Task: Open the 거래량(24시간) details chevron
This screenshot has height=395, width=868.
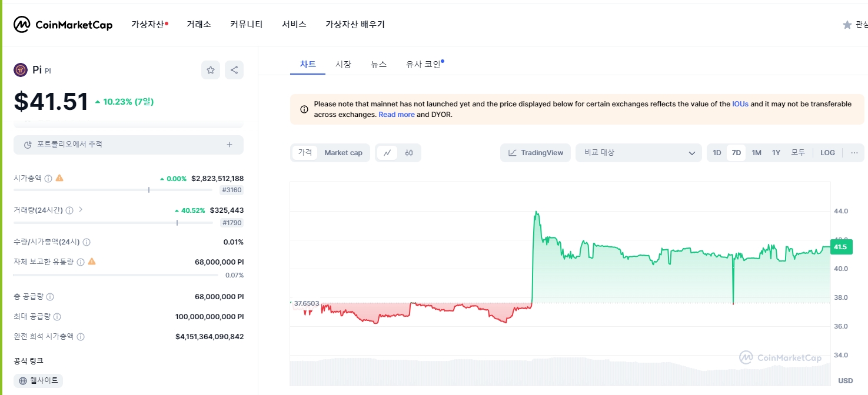Action: pyautogui.click(x=81, y=209)
